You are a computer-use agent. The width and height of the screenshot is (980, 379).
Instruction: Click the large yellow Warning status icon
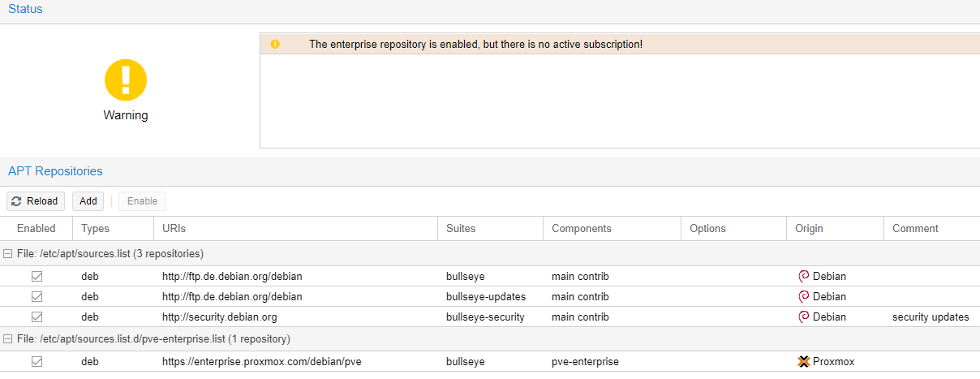tap(126, 80)
